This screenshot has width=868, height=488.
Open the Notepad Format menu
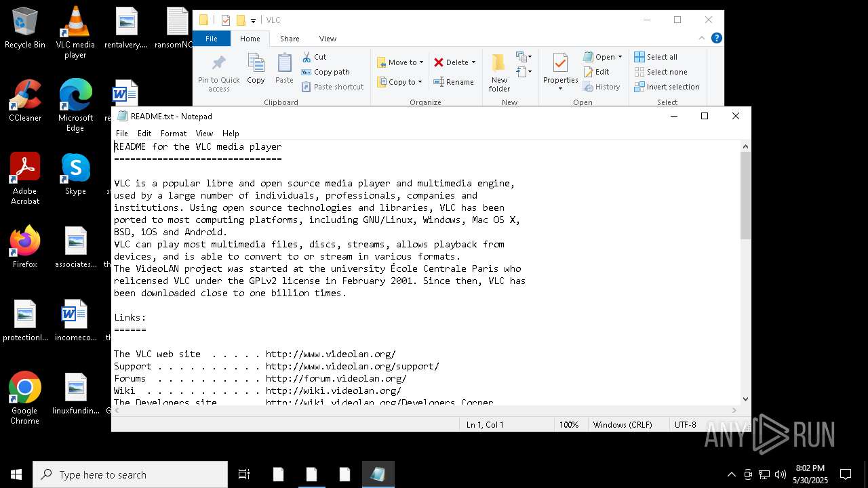pos(174,134)
